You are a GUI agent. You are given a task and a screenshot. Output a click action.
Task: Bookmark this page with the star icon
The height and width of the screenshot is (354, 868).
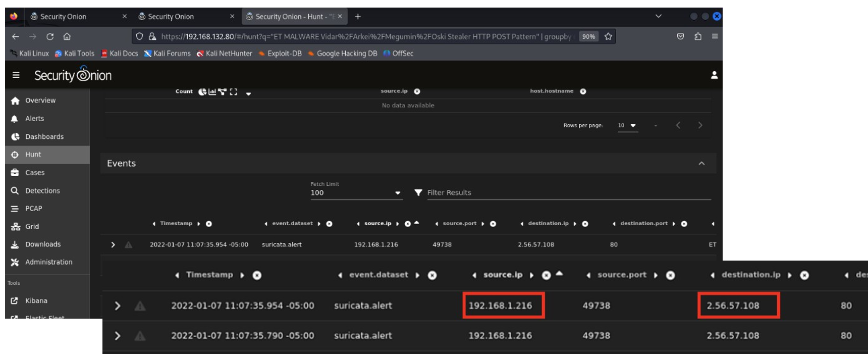pyautogui.click(x=608, y=36)
